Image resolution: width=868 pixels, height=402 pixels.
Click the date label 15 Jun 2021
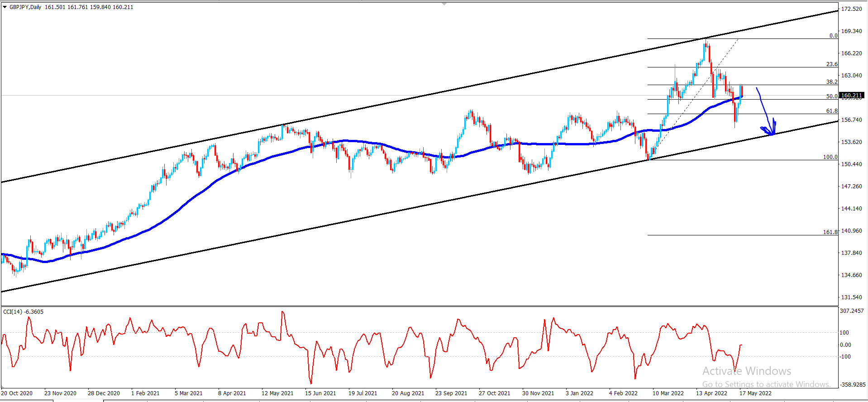pyautogui.click(x=320, y=393)
